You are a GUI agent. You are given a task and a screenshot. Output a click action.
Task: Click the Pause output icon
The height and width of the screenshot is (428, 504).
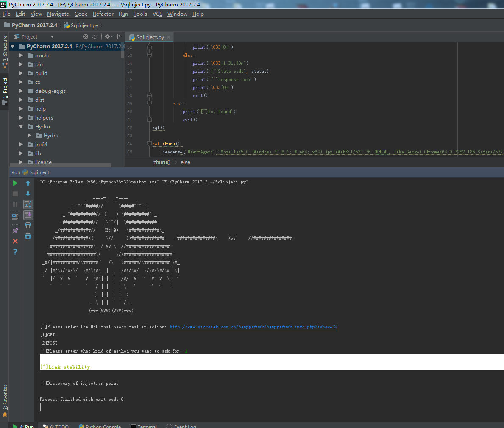[15, 204]
